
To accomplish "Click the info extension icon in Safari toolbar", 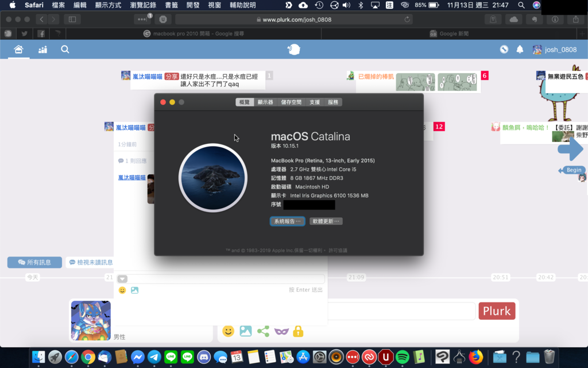I will tap(555, 19).
